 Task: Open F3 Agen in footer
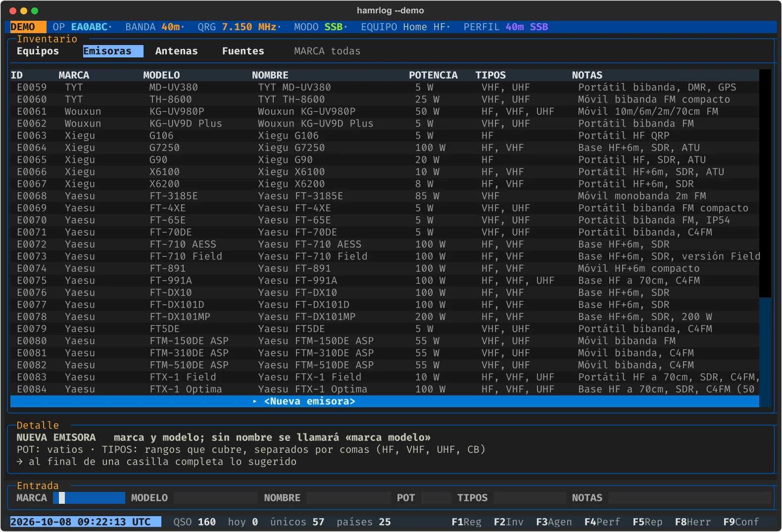click(x=554, y=522)
